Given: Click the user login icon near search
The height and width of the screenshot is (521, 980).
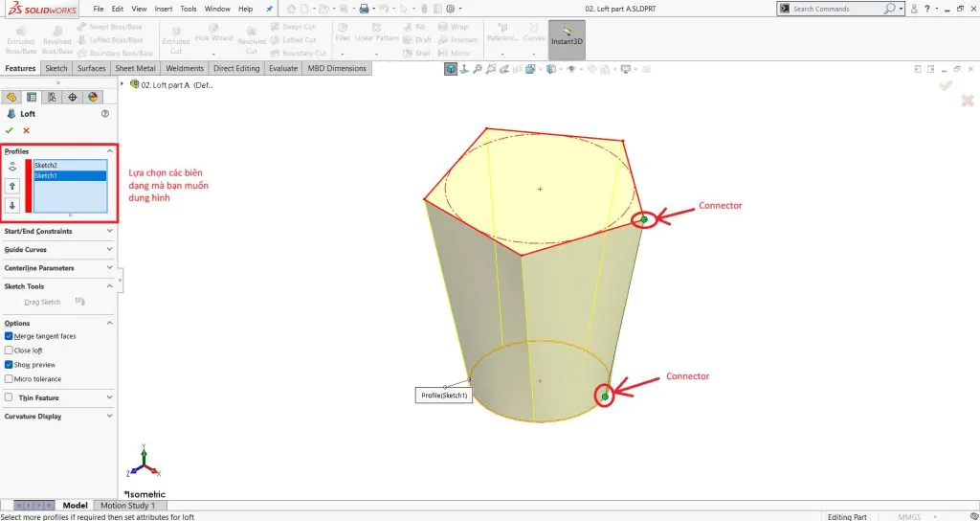Looking at the screenshot, I should 914,9.
